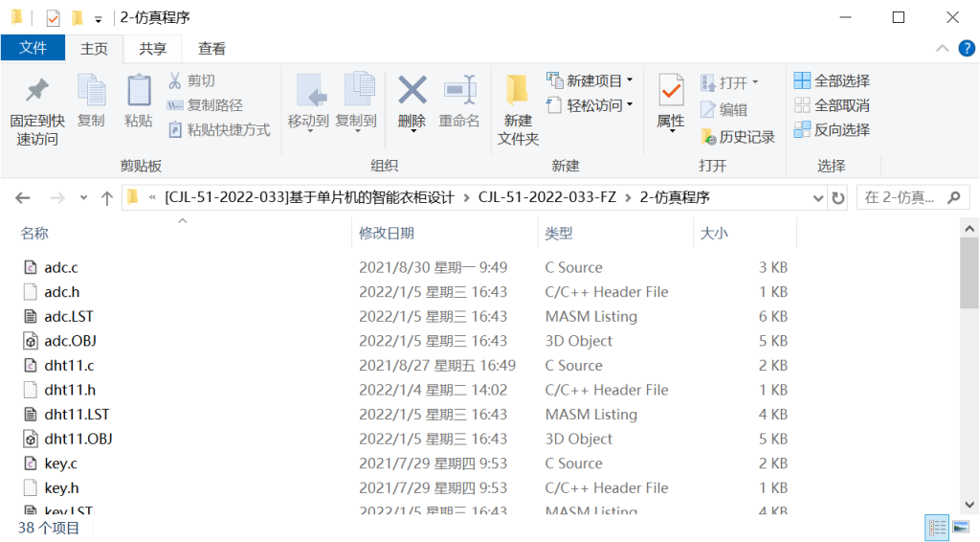Click Invert selection (反向选择)
The height and width of the screenshot is (542, 980).
(832, 130)
